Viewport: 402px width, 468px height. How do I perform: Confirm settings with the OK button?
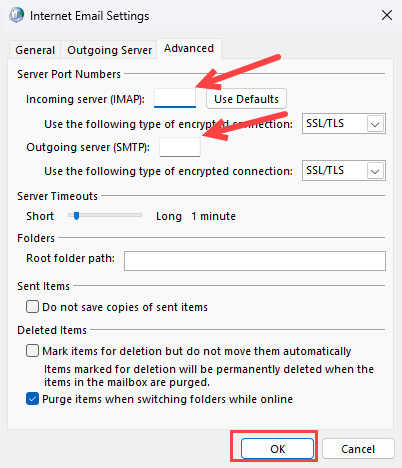tap(277, 449)
